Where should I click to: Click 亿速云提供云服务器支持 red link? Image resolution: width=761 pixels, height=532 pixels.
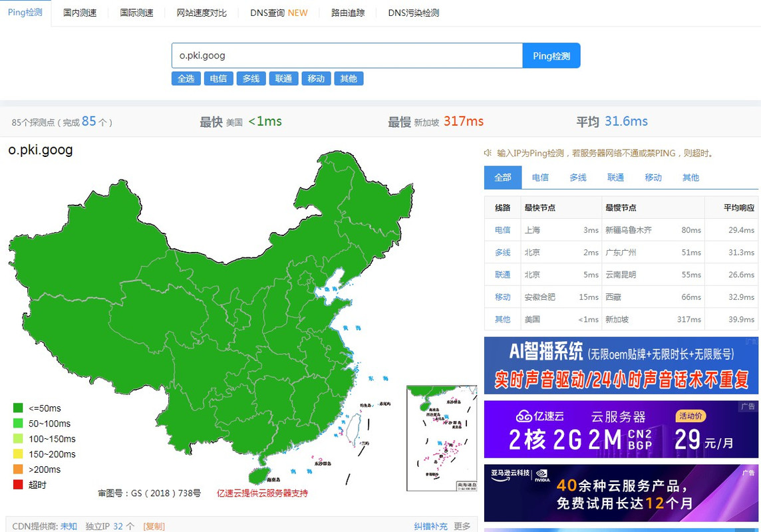262,493
